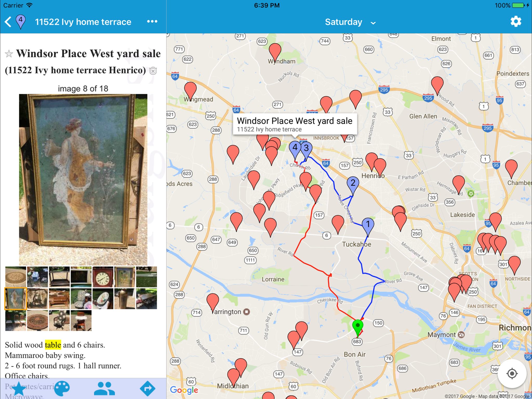Tap the Tuckahoe label on the map

(357, 244)
